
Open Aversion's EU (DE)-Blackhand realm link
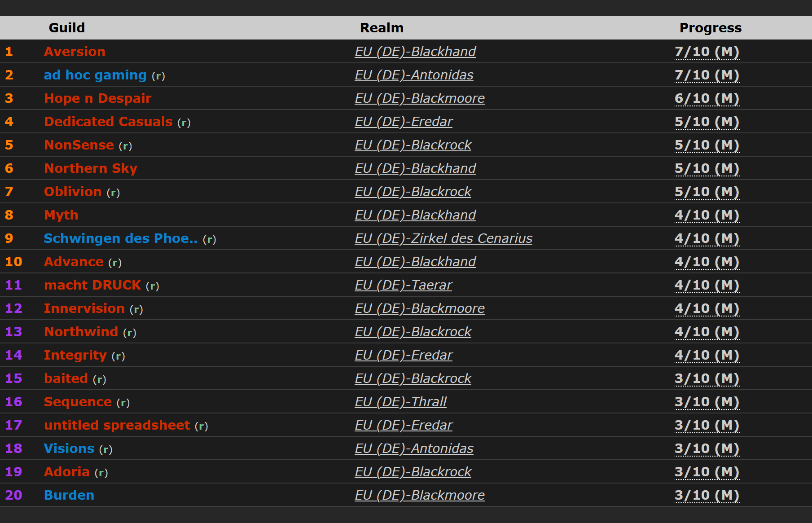[415, 52]
